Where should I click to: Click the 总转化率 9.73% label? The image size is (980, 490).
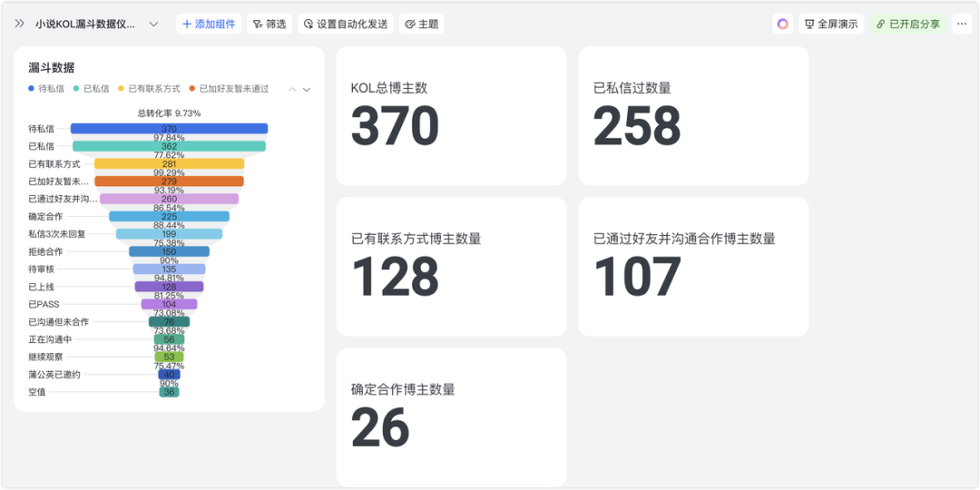tap(169, 113)
